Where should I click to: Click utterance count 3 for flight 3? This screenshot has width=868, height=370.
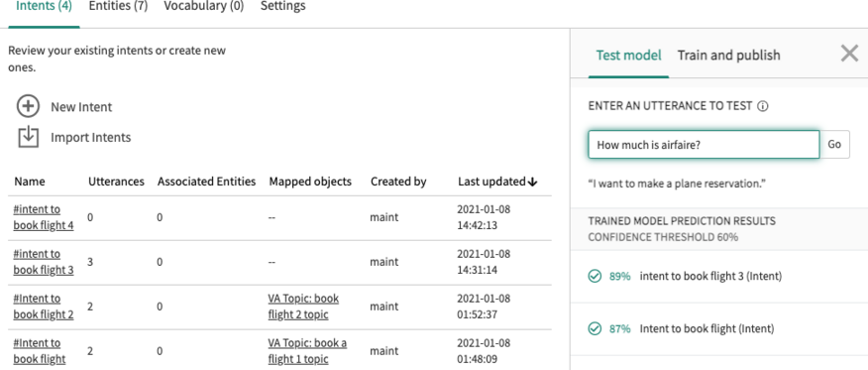pos(90,262)
